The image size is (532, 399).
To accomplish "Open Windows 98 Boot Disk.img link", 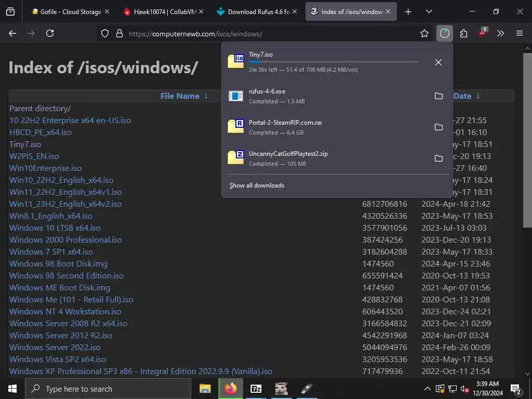I will pos(58,263).
